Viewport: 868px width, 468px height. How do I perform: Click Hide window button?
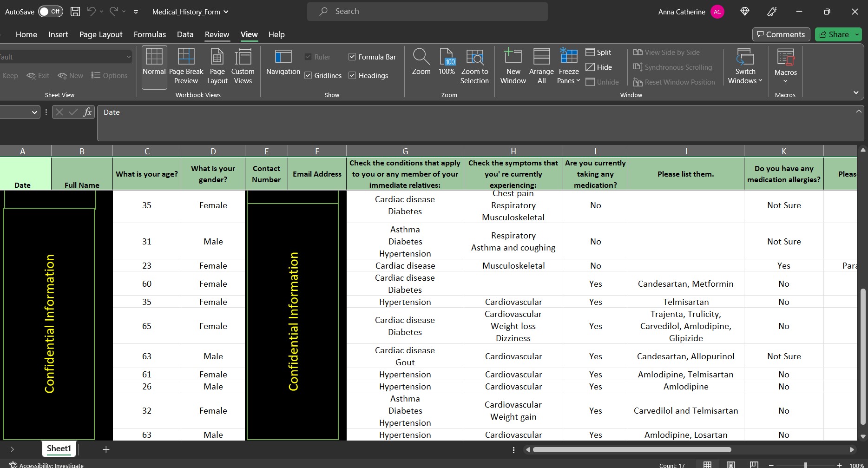click(598, 67)
